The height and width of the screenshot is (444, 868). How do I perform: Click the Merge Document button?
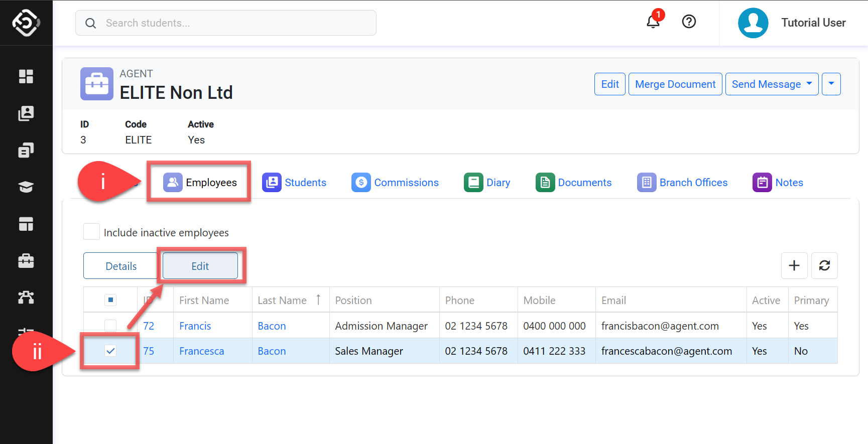[x=675, y=84]
